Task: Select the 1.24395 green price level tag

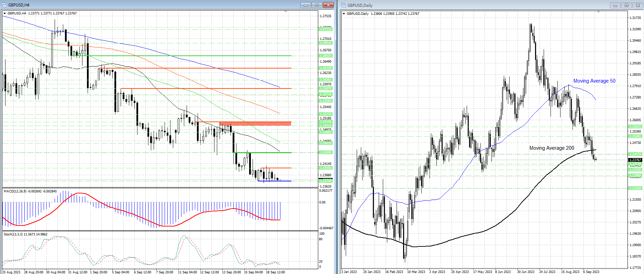Action: [x=325, y=152]
